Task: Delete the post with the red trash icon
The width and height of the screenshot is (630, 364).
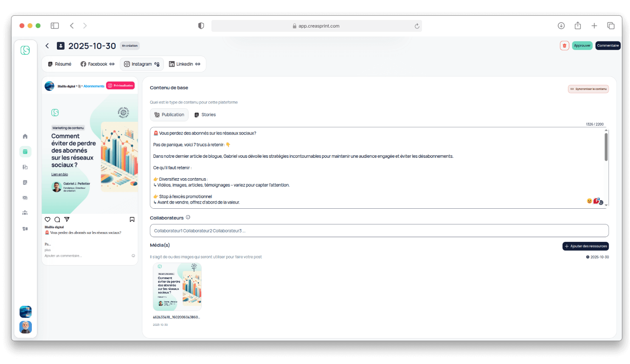Action: [564, 46]
